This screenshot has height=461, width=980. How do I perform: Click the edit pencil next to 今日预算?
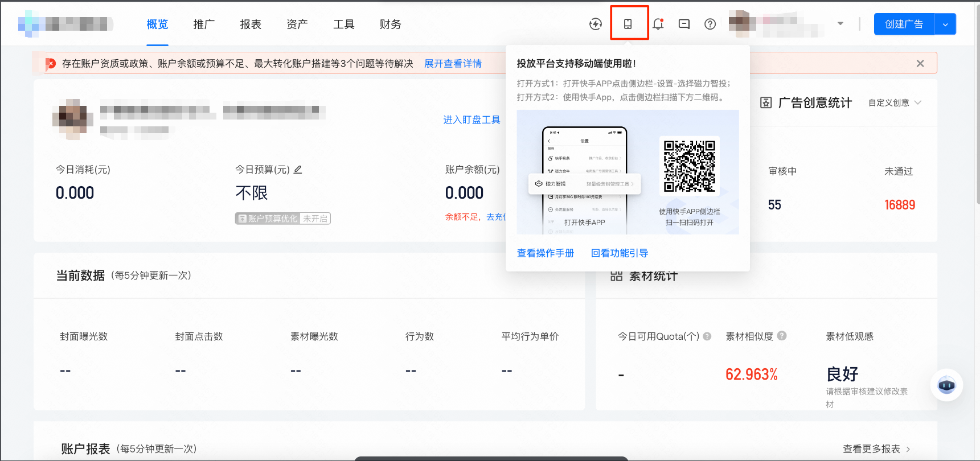[298, 170]
